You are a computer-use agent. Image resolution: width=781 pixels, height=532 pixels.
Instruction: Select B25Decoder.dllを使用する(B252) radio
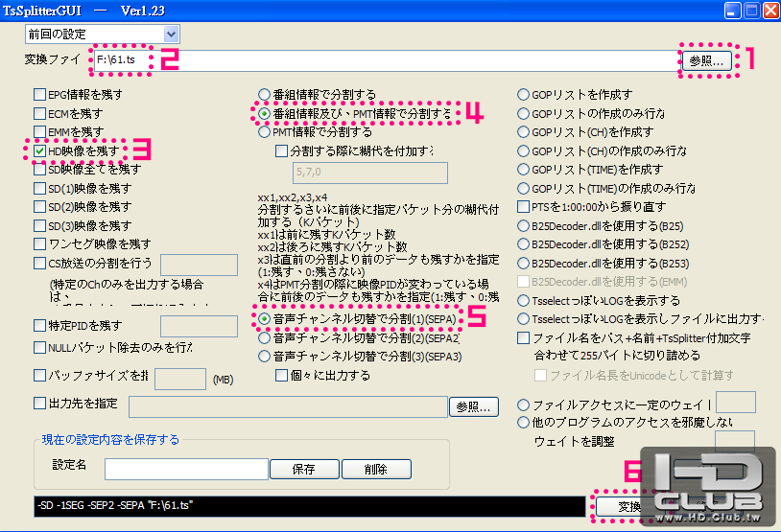pos(523,243)
